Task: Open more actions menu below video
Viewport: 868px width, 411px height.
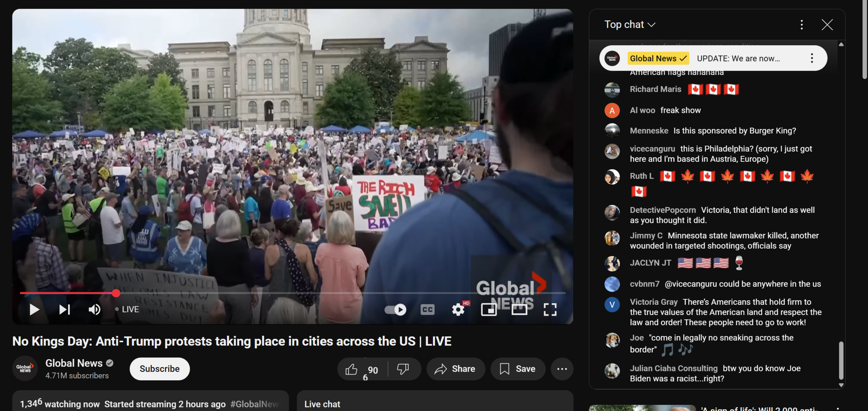Action: click(562, 369)
